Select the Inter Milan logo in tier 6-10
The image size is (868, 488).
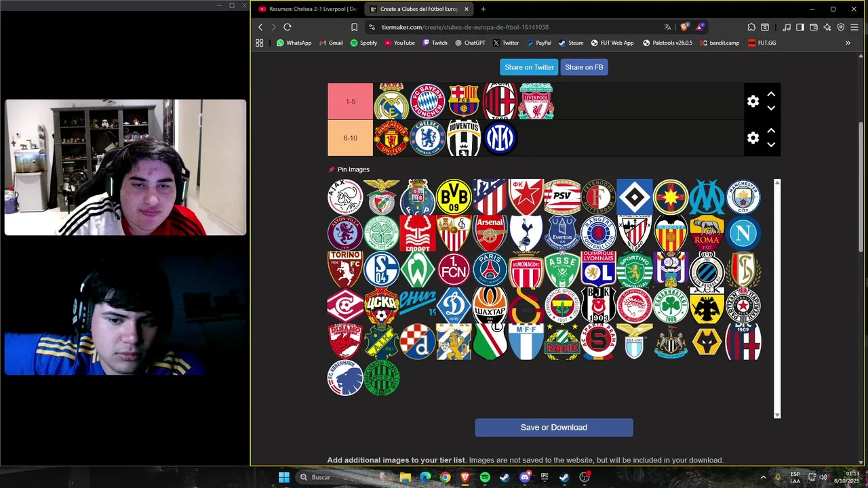[x=500, y=138]
